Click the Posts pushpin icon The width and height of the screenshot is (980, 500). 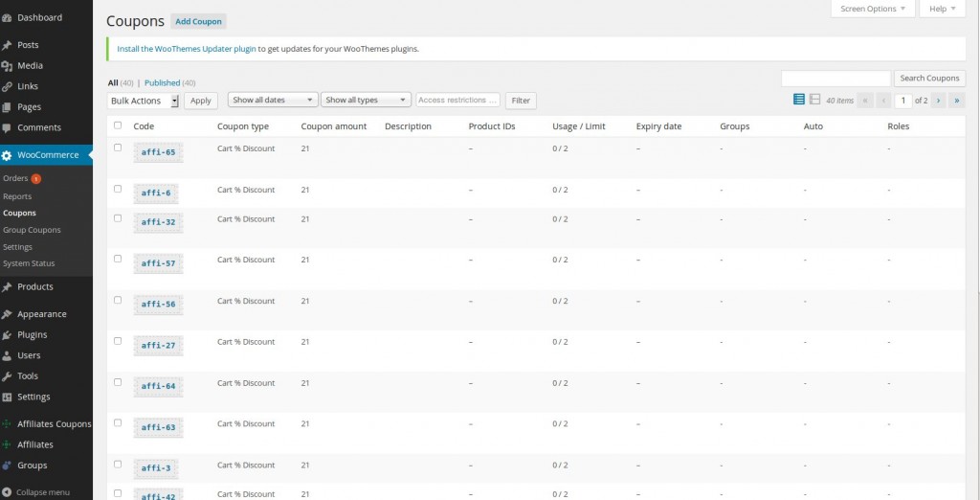click(x=8, y=45)
